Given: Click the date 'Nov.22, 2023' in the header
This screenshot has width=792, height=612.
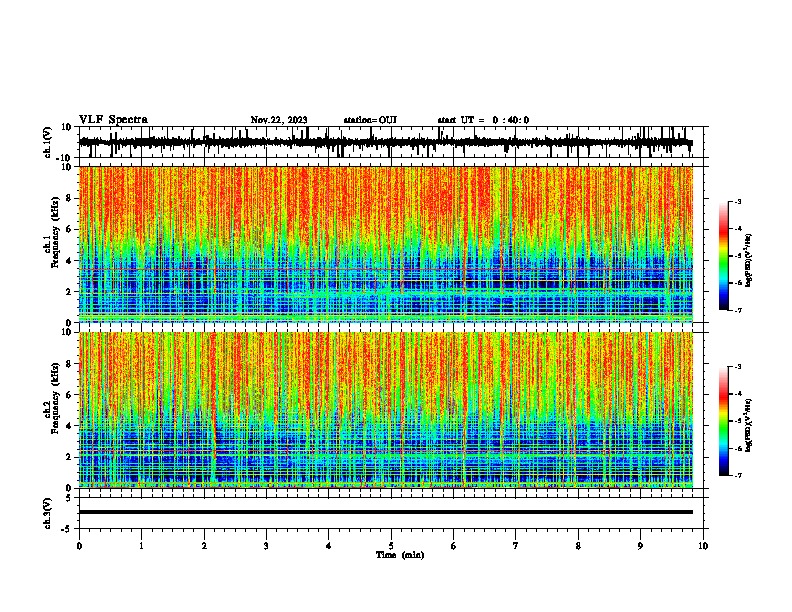Looking at the screenshot, I should (279, 120).
